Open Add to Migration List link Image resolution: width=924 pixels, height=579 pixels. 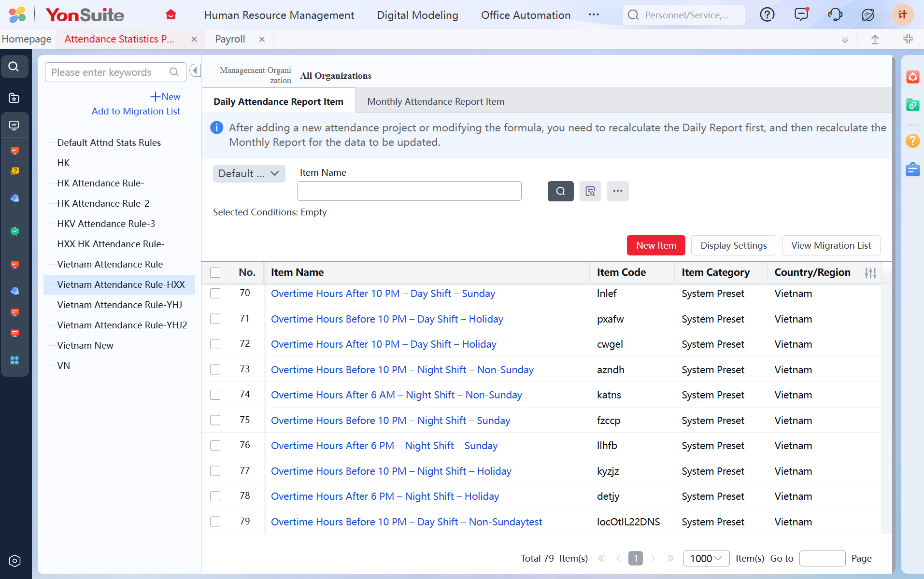[136, 112]
